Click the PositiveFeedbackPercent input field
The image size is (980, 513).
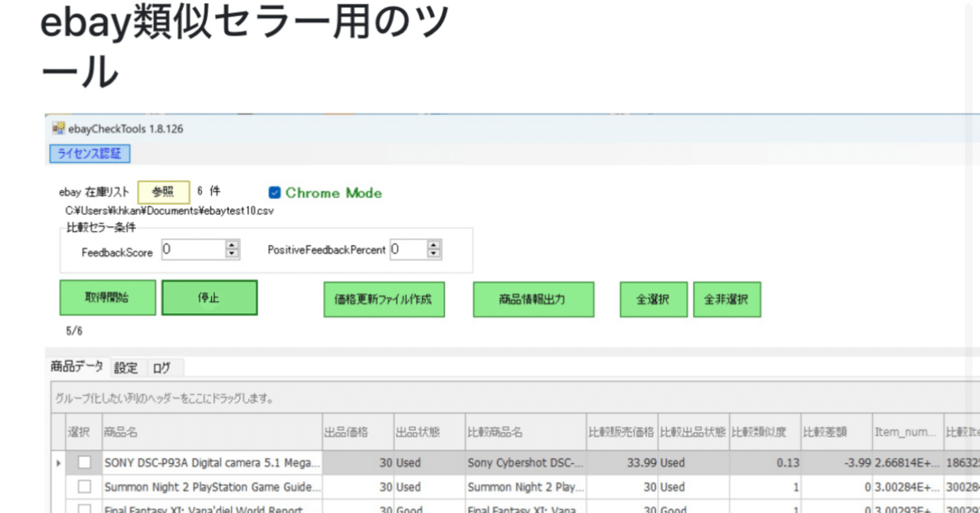click(408, 249)
